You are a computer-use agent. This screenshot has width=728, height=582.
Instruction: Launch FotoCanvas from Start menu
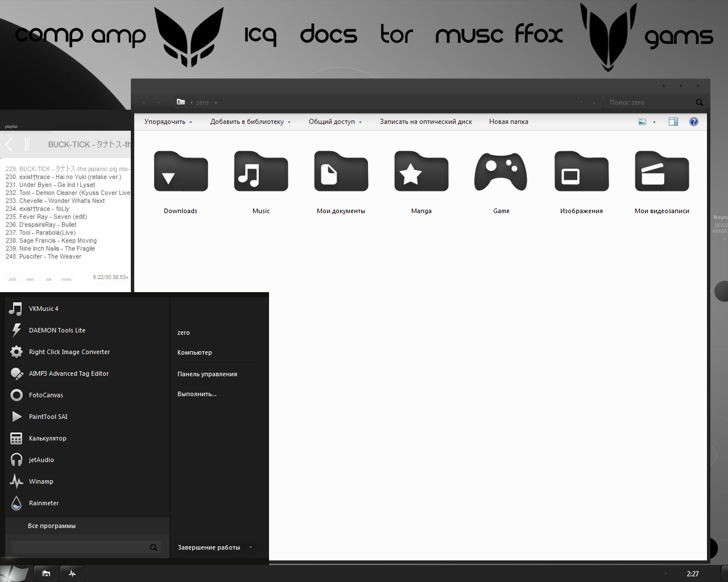(88, 395)
